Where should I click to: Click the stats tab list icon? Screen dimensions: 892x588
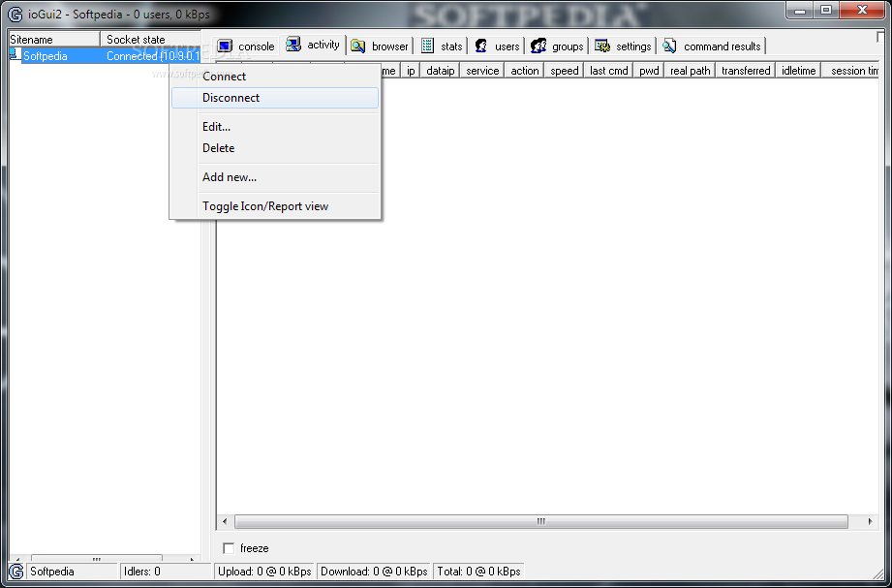click(427, 46)
